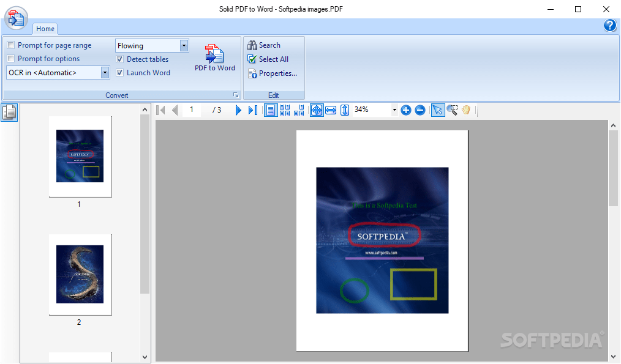Uncheck Detect tables

click(119, 59)
